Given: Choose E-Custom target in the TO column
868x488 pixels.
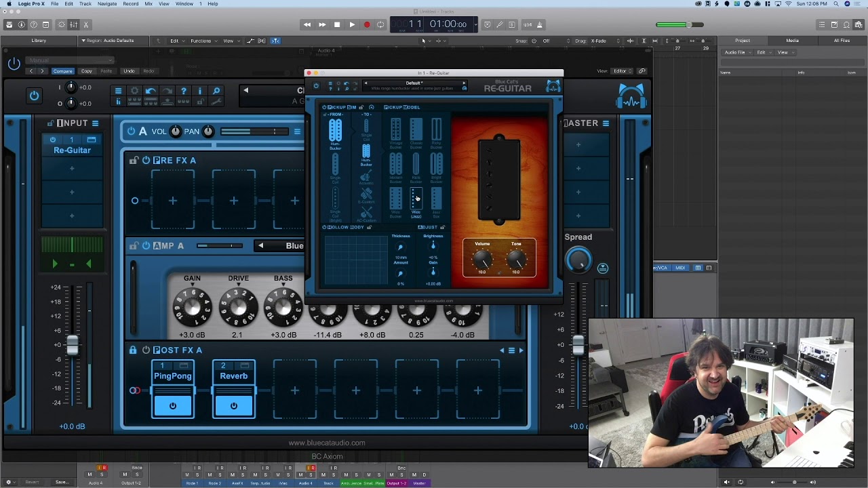Looking at the screenshot, I should 366,196.
